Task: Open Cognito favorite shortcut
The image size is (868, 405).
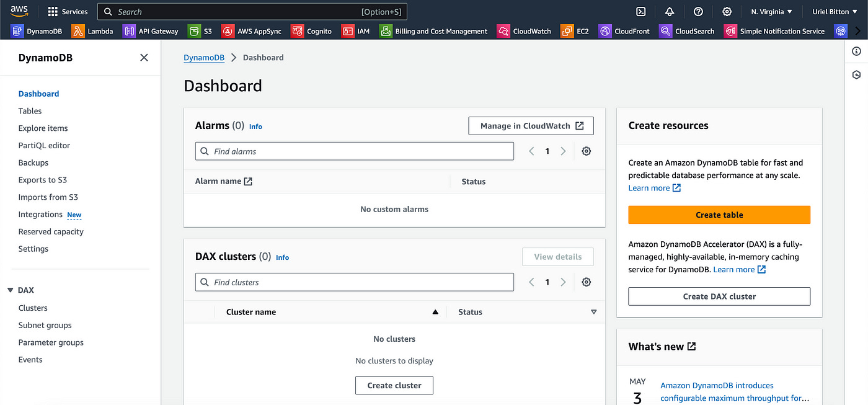Action: 311,31
